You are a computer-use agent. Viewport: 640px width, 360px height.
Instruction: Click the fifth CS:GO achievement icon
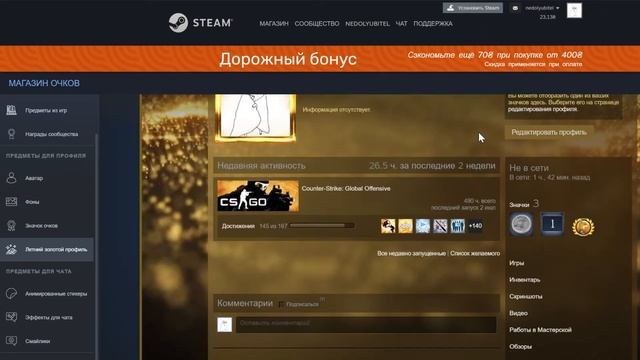pyautogui.click(x=458, y=226)
